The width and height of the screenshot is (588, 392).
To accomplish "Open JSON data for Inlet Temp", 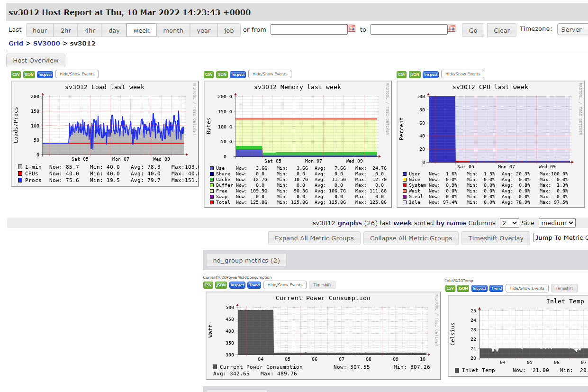I will (x=463, y=288).
